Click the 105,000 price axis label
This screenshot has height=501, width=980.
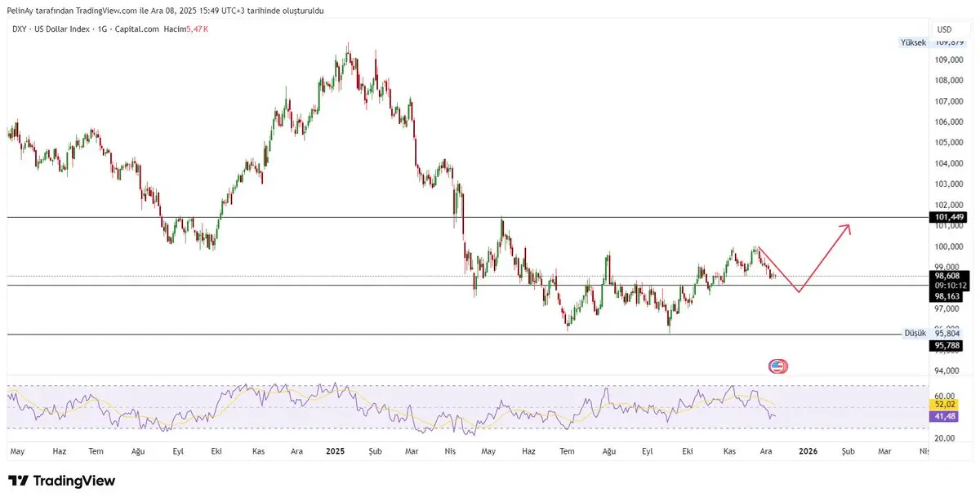950,143
